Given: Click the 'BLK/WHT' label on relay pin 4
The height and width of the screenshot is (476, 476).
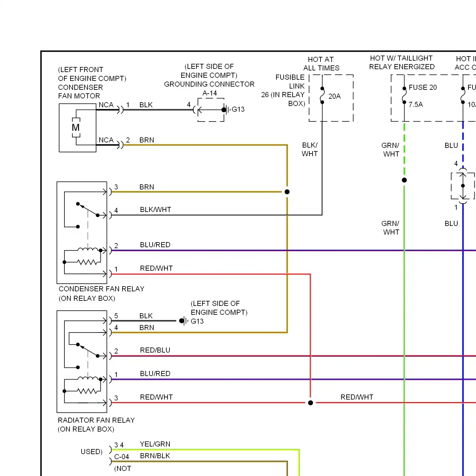Looking at the screenshot, I should click(x=155, y=209).
